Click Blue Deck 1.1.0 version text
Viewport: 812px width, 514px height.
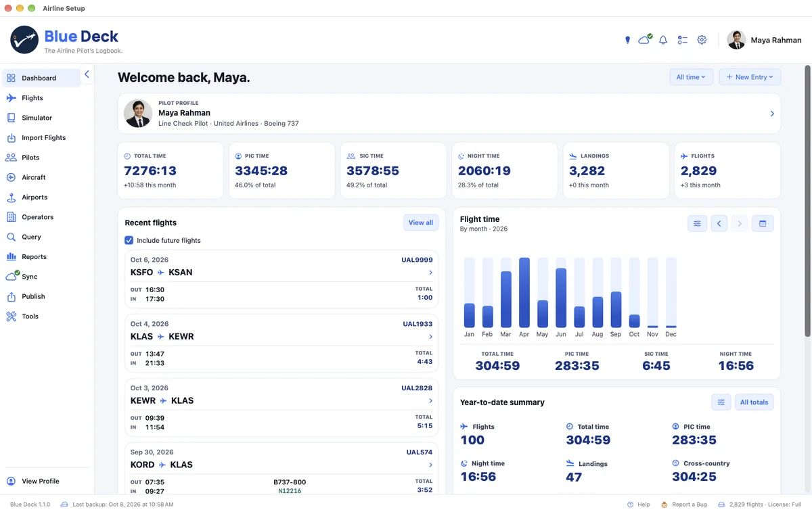click(x=30, y=505)
